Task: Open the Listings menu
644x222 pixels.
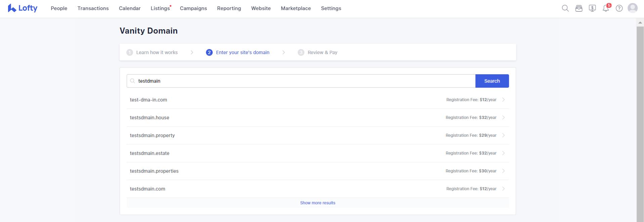Action: (161, 8)
